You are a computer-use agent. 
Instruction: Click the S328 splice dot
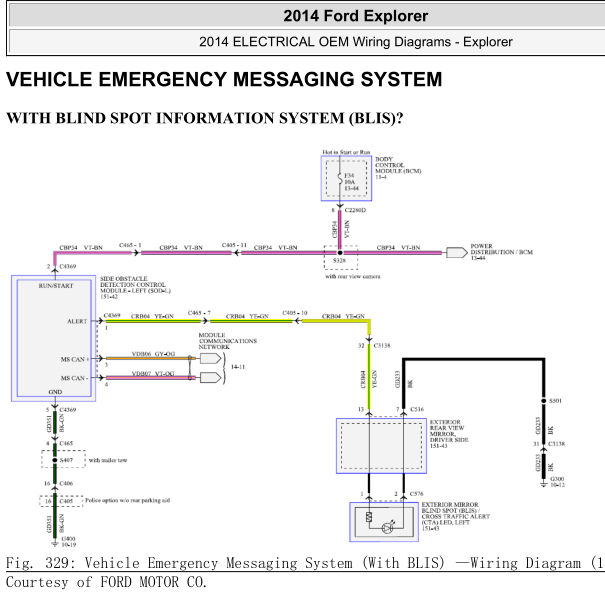coord(340,253)
